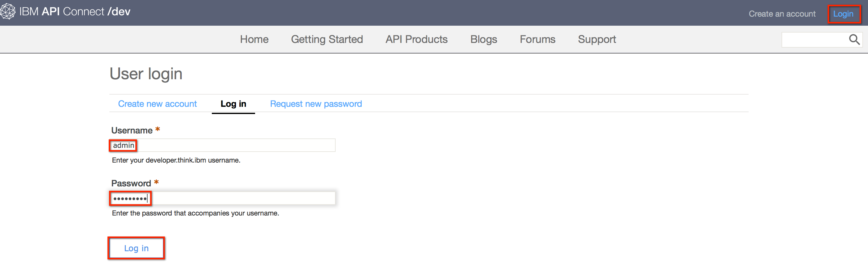Switch to Request new password tab

coord(316,104)
